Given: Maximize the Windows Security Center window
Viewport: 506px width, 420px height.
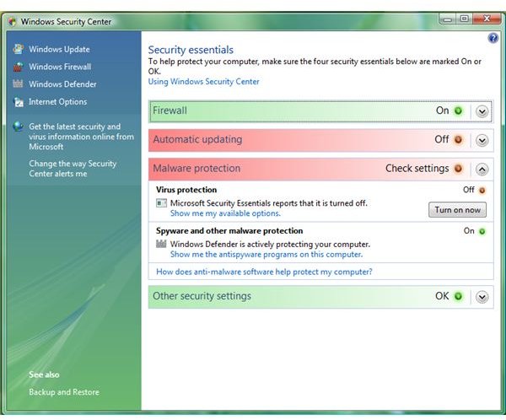Looking at the screenshot, I should [x=464, y=19].
